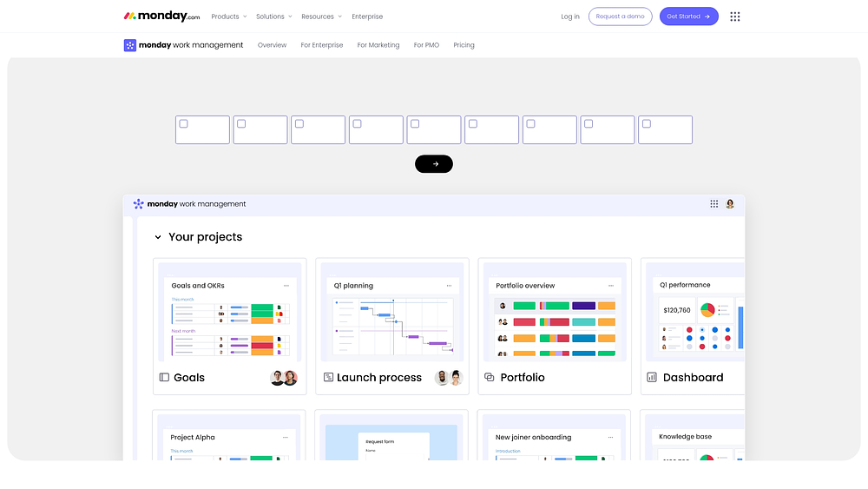
Task: Click the Portfolio card title
Action: tap(523, 378)
